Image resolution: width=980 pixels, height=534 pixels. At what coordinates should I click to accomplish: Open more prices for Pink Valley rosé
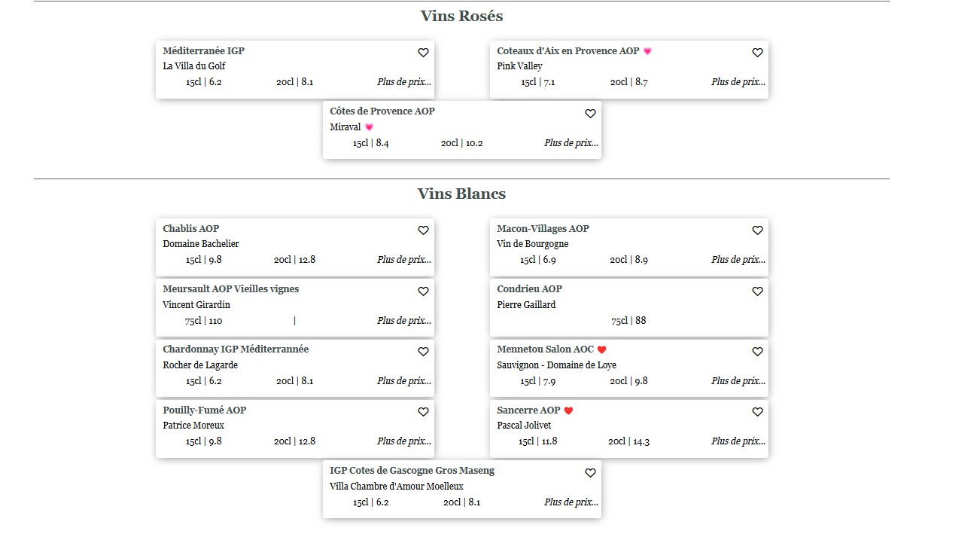coord(738,82)
